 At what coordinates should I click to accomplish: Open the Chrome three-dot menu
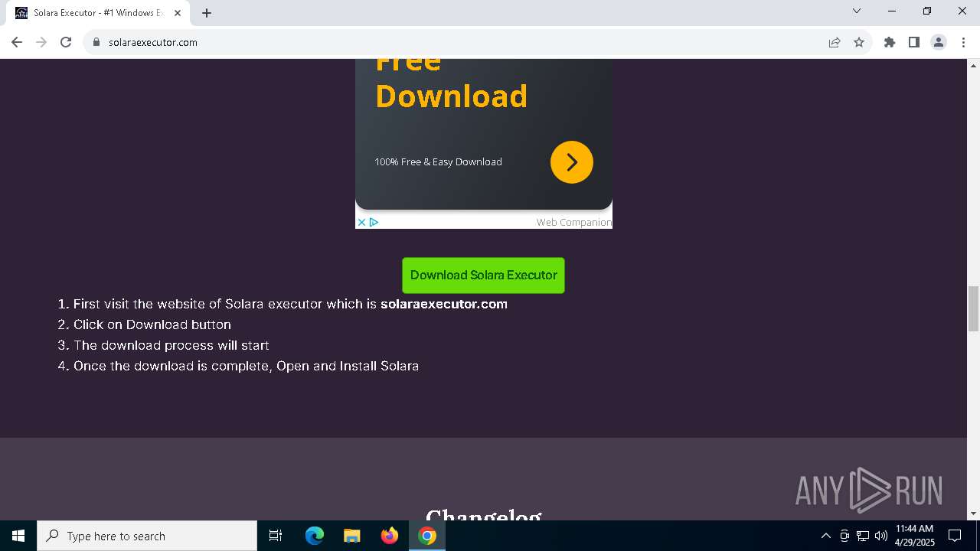click(x=963, y=42)
